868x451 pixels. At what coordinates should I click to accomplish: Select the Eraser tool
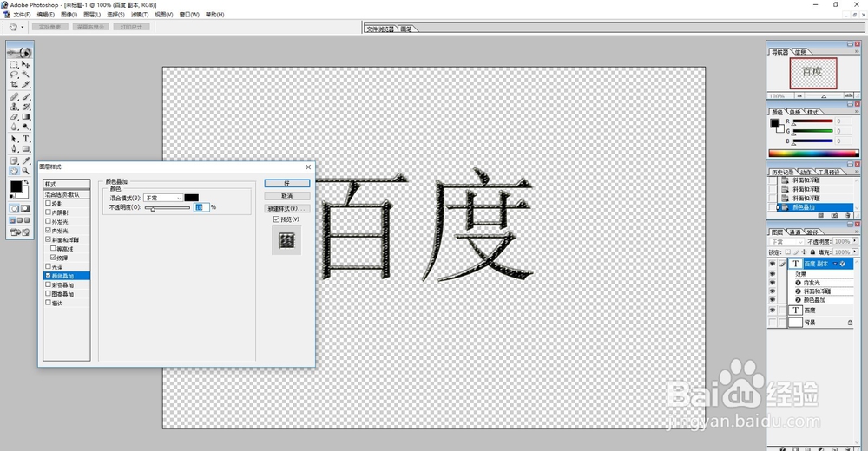pos(15,117)
